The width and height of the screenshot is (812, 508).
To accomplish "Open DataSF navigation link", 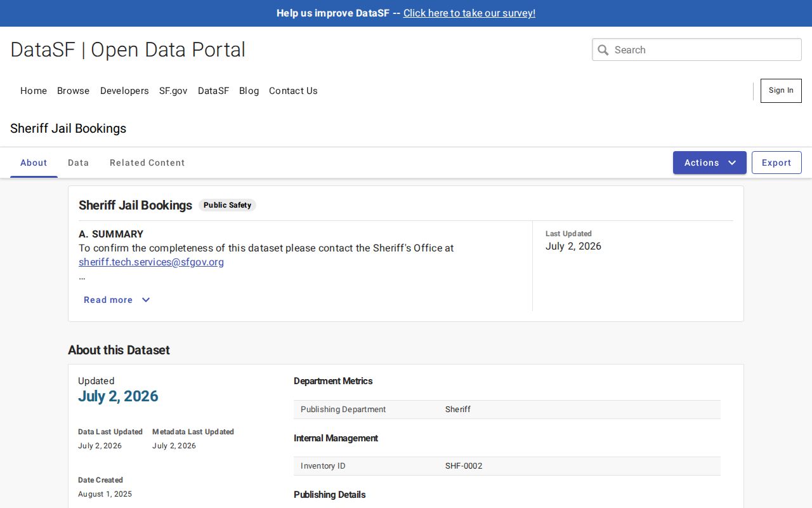I will [213, 91].
